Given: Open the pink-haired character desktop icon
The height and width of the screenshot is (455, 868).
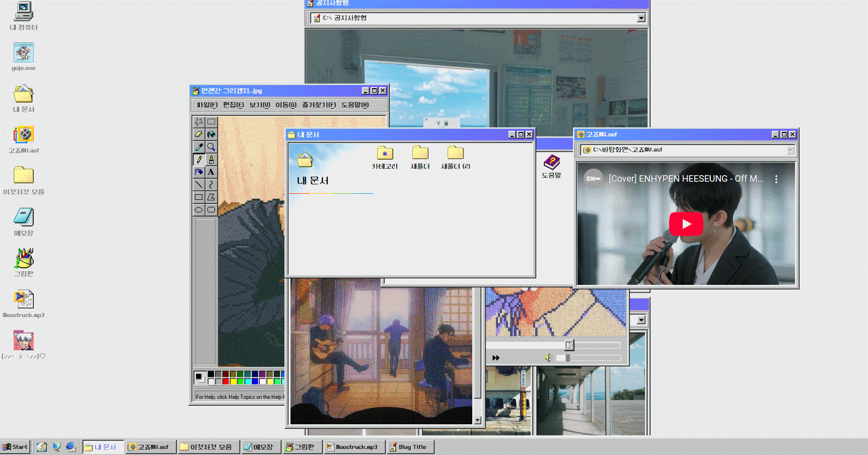Looking at the screenshot, I should (24, 345).
